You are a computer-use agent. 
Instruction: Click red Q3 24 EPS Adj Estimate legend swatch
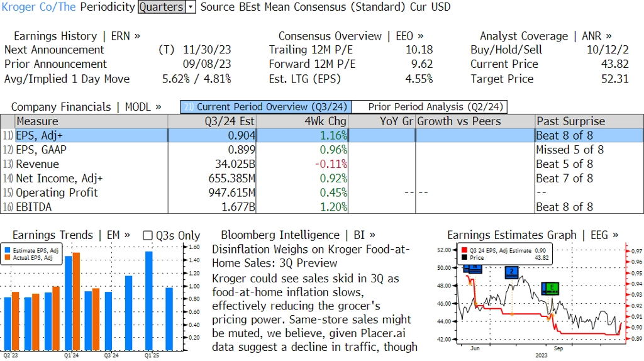coord(464,250)
